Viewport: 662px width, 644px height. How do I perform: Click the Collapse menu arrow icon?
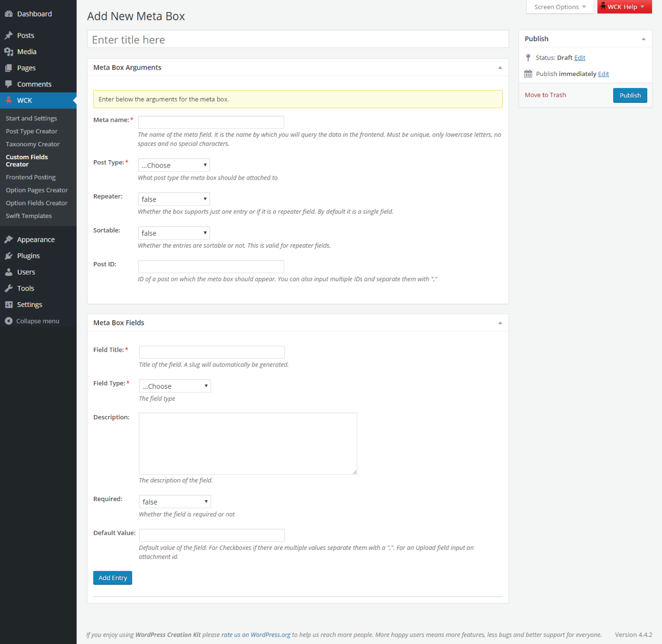[9, 321]
